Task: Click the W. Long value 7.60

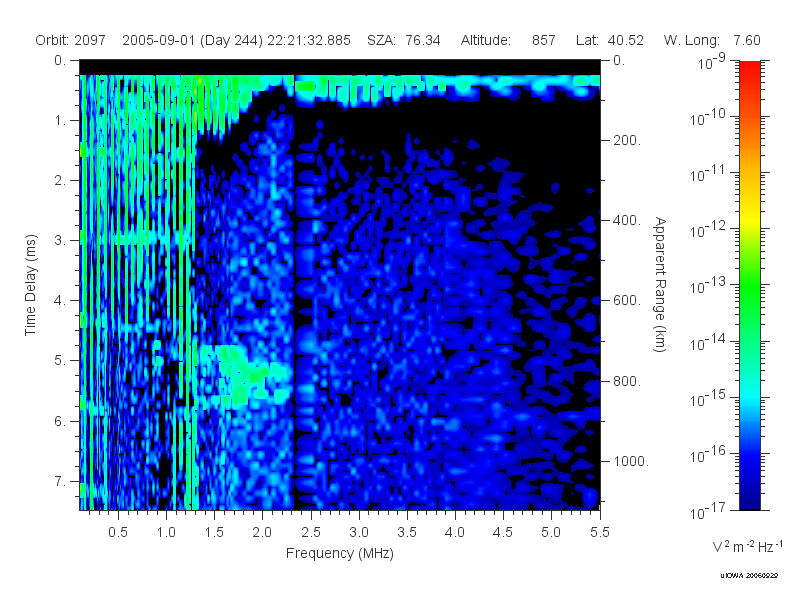Action: point(747,40)
